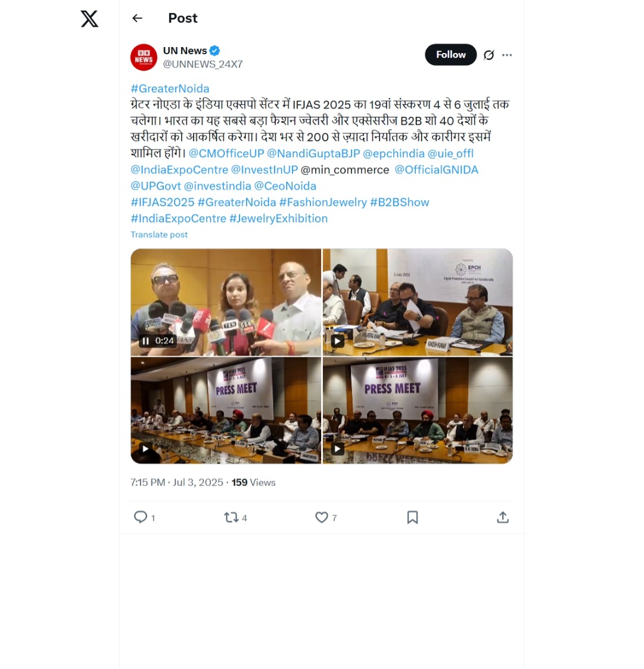Open the share upload icon
The width and height of the screenshot is (644, 669).
pos(503,518)
